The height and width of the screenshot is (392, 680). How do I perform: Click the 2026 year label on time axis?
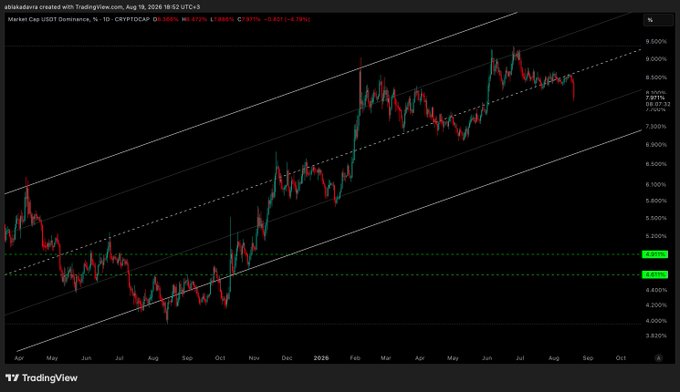[x=321, y=358]
